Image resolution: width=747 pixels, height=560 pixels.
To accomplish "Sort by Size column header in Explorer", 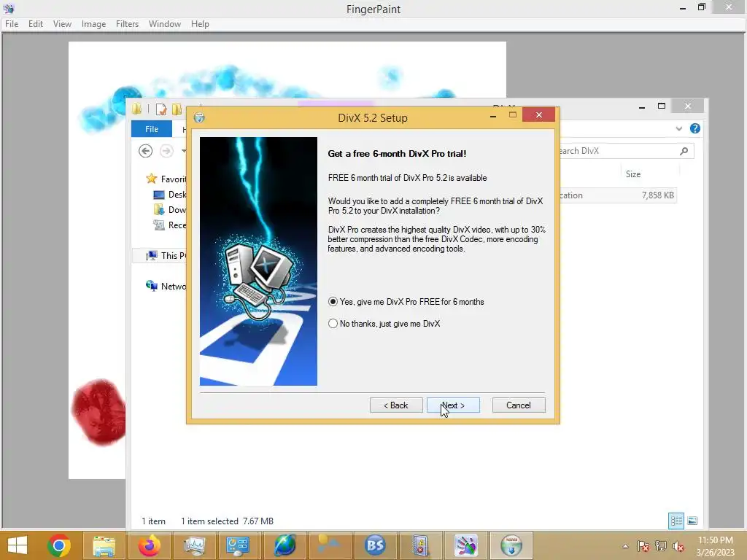I will click(633, 174).
